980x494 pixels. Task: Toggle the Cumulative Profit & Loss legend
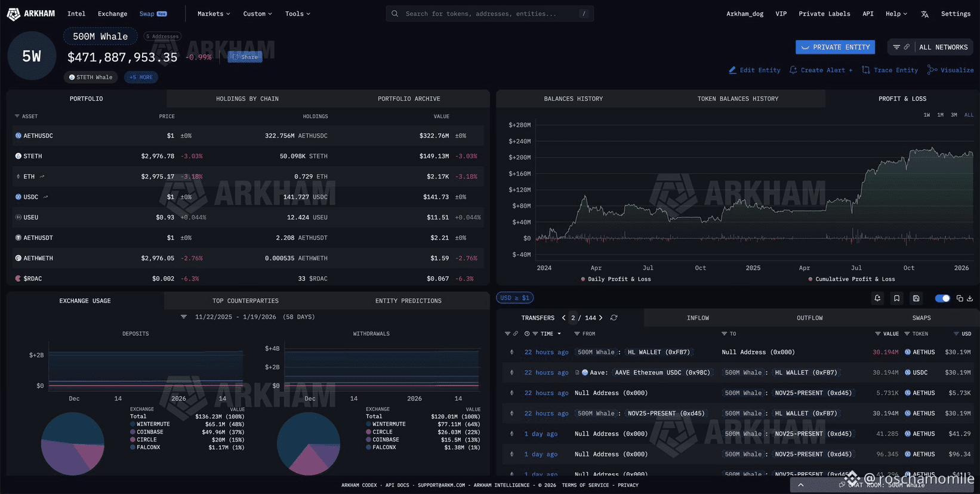852,279
